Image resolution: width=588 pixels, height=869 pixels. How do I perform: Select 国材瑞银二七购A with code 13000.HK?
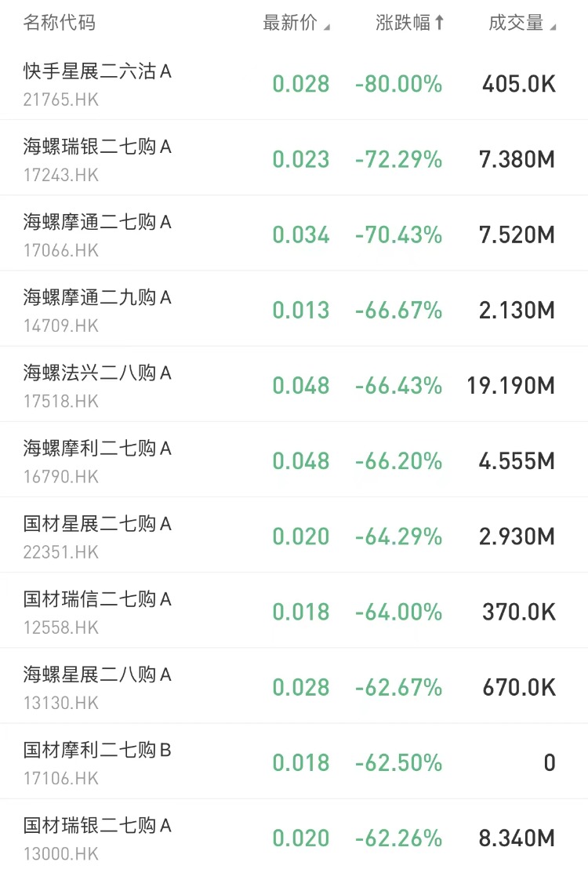coord(97,825)
